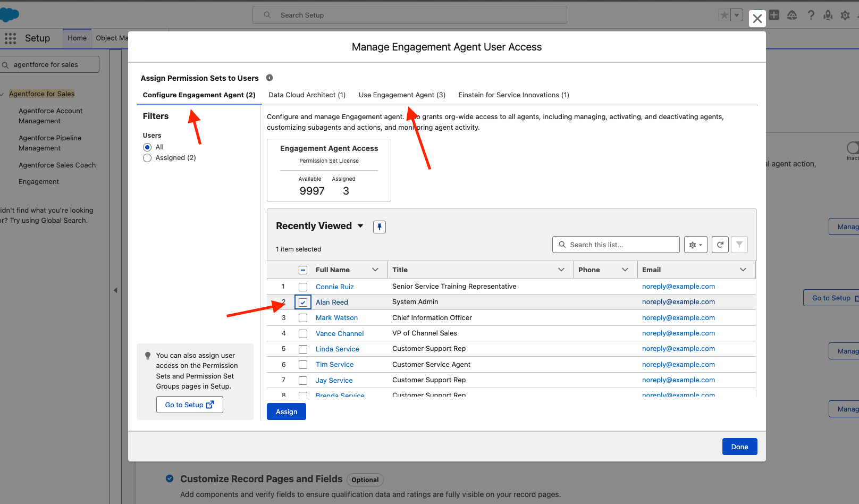Expand the Recently Viewed list dropdown
Viewport: 859px width, 504px height.
[360, 226]
